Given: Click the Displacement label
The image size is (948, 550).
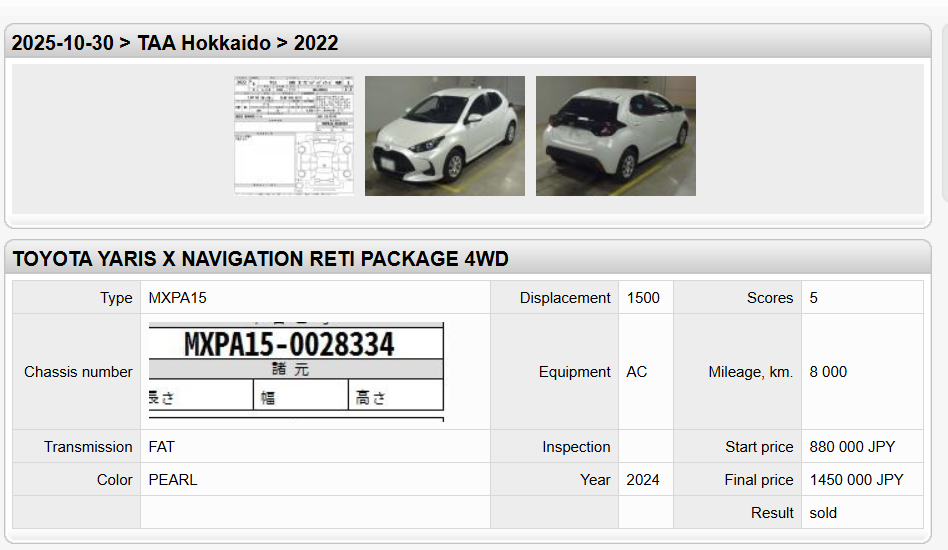Looking at the screenshot, I should pos(565,297).
